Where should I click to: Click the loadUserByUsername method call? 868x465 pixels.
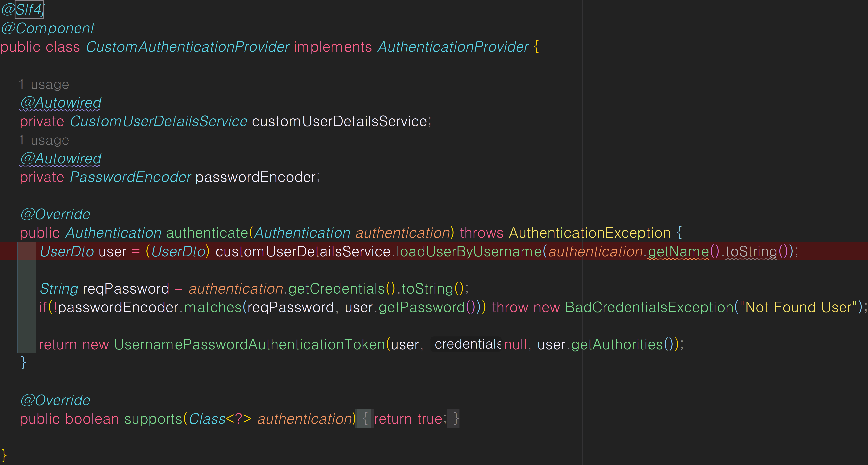469,251
